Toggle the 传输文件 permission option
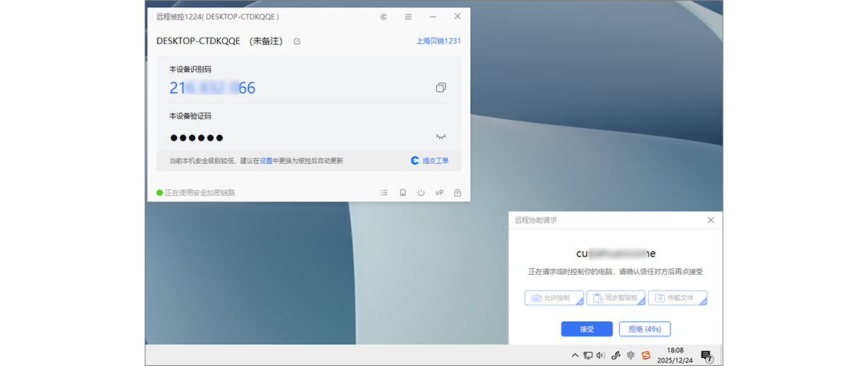This screenshot has height=366, width=868. click(x=677, y=298)
